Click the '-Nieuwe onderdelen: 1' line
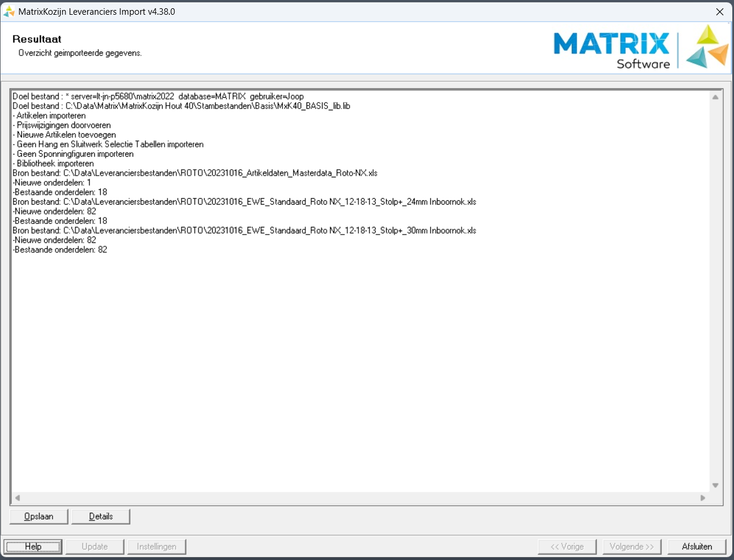Viewport: 734px width, 560px height. pos(51,183)
